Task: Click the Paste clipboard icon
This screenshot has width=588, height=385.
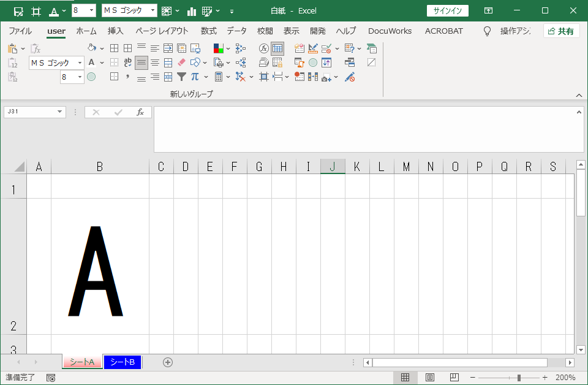Action: [12, 48]
